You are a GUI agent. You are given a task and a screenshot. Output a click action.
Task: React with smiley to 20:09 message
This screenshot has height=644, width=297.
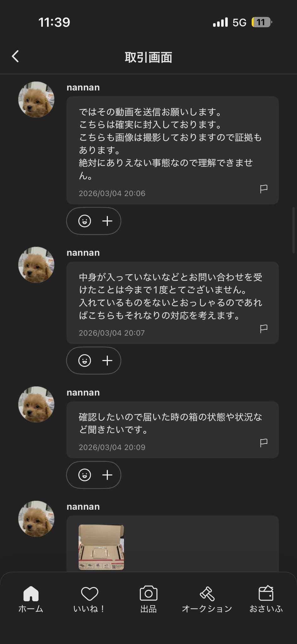coord(85,475)
